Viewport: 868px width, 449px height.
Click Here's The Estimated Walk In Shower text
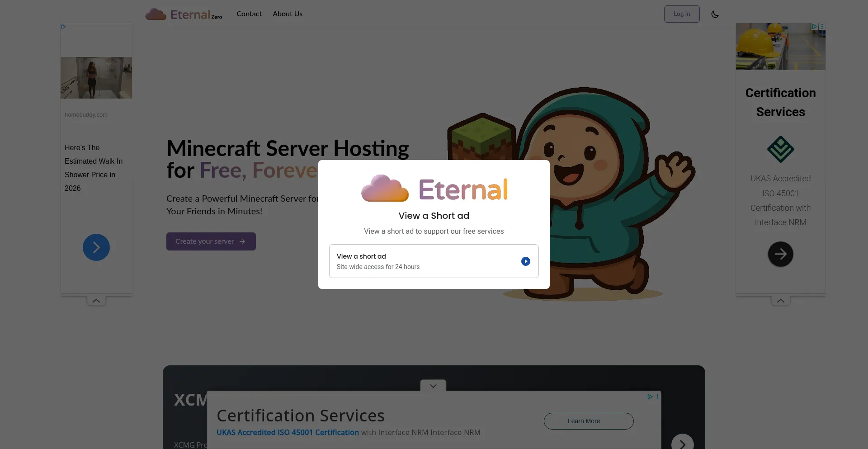point(94,168)
